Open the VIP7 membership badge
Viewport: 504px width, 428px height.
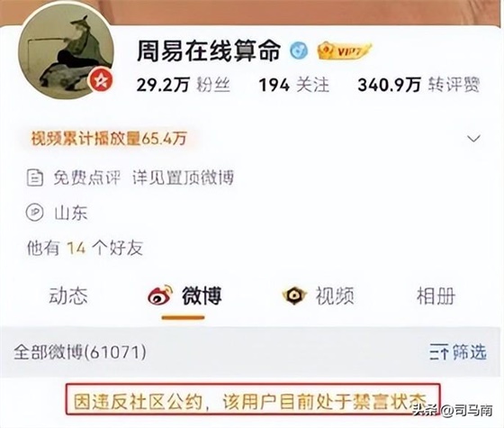pyautogui.click(x=343, y=50)
